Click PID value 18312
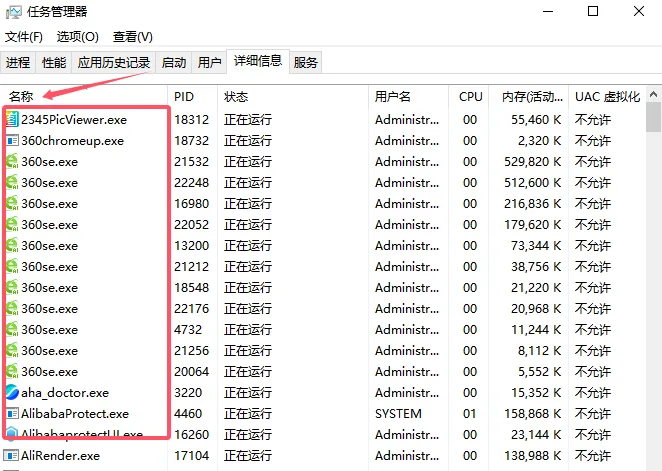This screenshot has width=662, height=471. 192,120
